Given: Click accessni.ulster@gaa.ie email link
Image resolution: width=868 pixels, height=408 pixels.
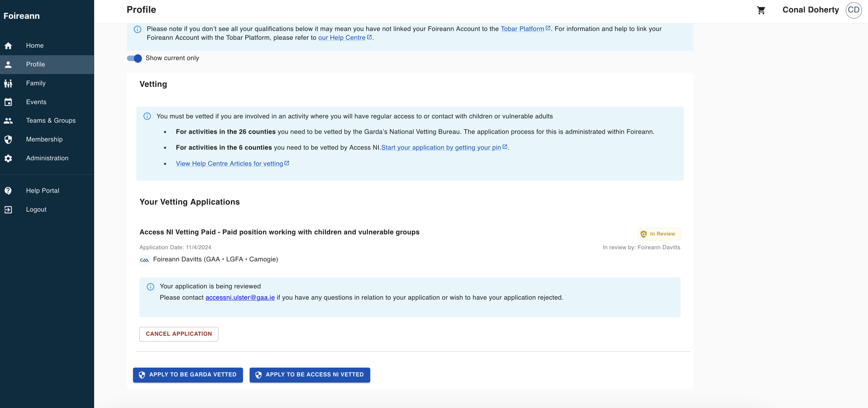Looking at the screenshot, I should pyautogui.click(x=240, y=297).
